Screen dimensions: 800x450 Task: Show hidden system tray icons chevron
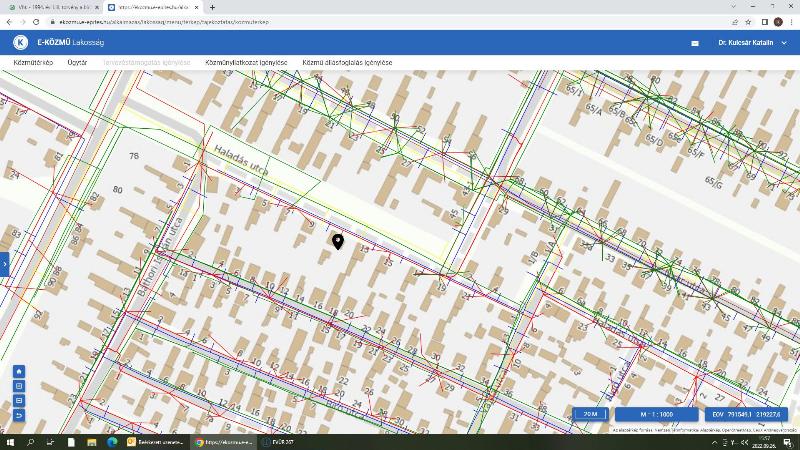714,443
